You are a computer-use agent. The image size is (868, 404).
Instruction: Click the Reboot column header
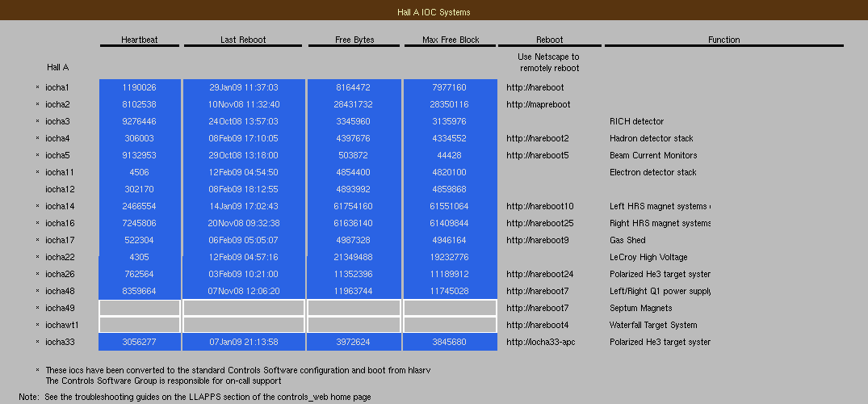(x=549, y=40)
